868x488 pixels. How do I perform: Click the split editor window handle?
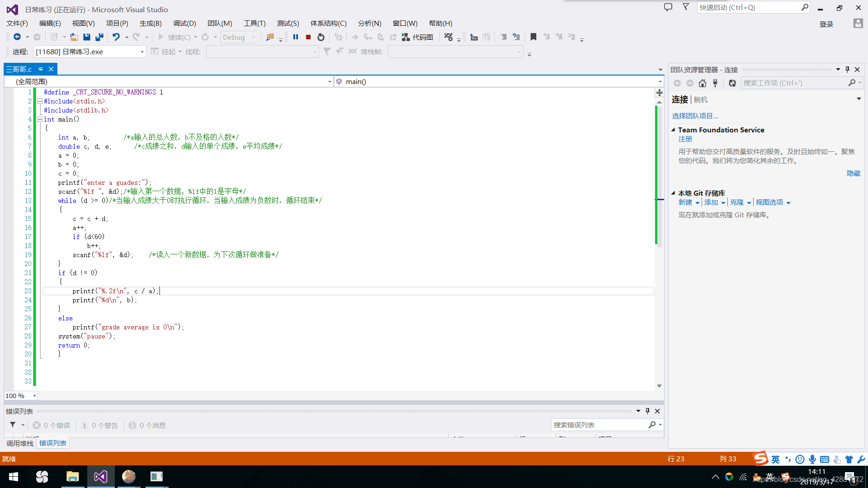coord(660,93)
